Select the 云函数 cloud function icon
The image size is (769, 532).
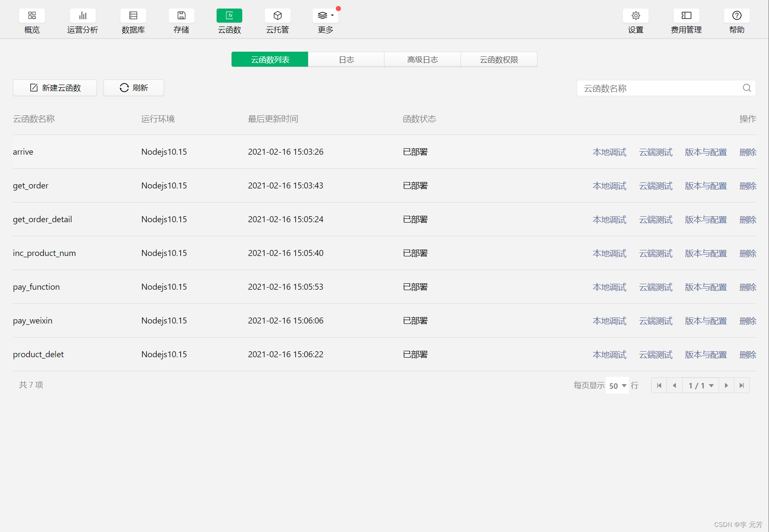pos(229,16)
